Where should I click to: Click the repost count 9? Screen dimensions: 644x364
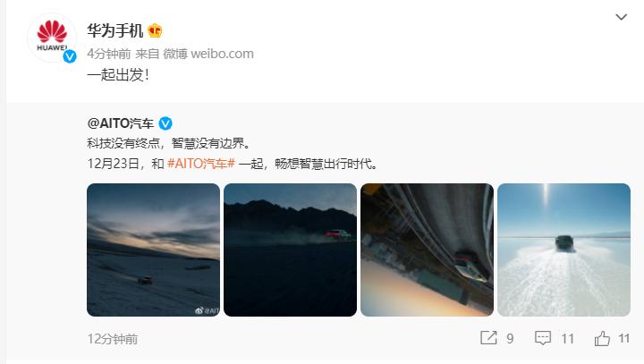(510, 339)
